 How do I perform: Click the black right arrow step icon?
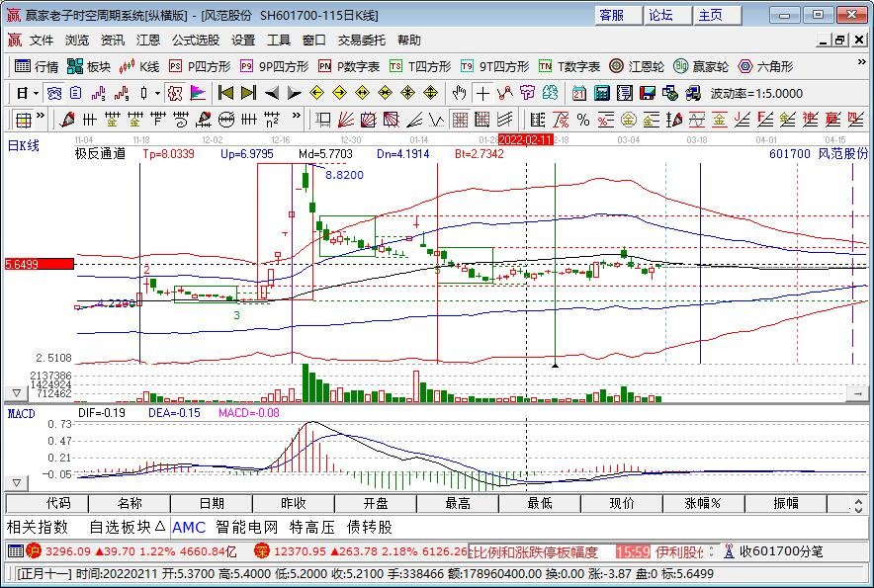click(294, 93)
